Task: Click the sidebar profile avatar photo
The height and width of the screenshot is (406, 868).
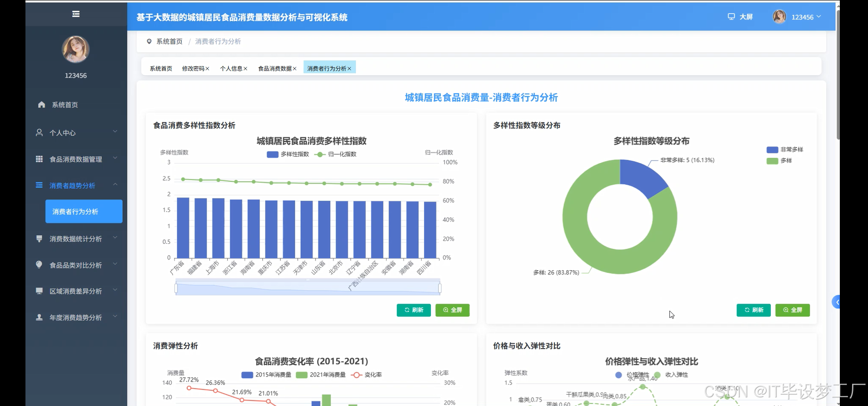Action: pos(75,49)
